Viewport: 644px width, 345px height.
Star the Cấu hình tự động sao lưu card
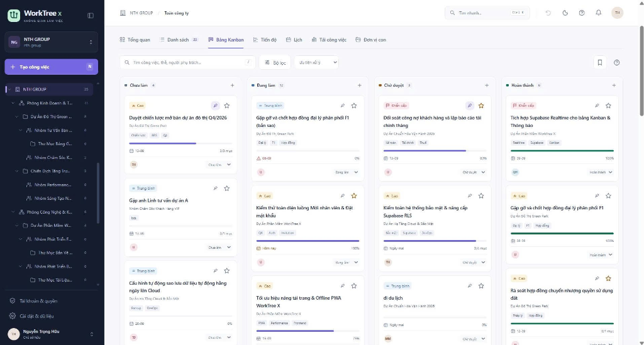click(x=226, y=271)
